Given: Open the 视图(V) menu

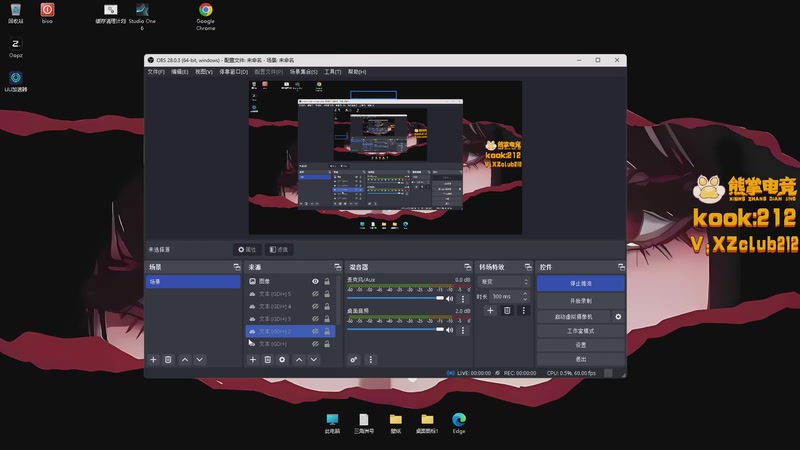Looking at the screenshot, I should coord(204,72).
